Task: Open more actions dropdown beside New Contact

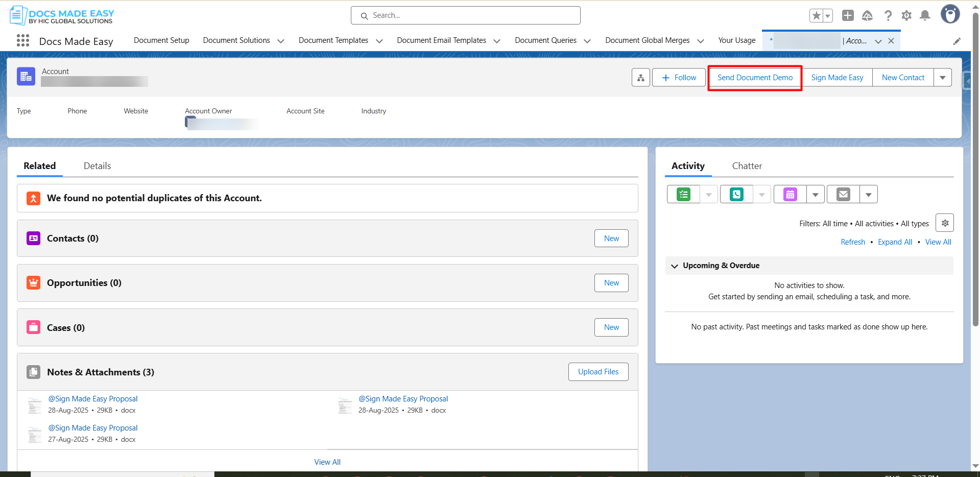Action: pyautogui.click(x=943, y=78)
